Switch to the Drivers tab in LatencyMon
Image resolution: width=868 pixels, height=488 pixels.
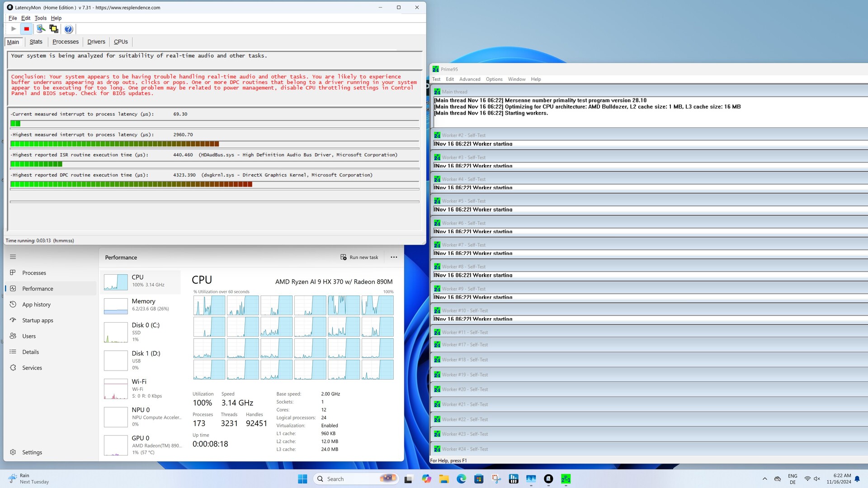coord(96,42)
